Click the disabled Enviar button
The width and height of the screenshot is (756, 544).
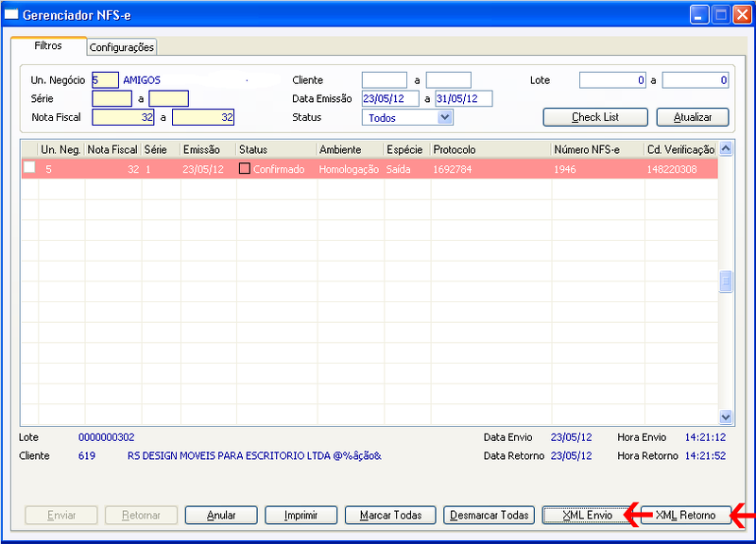[x=61, y=515]
